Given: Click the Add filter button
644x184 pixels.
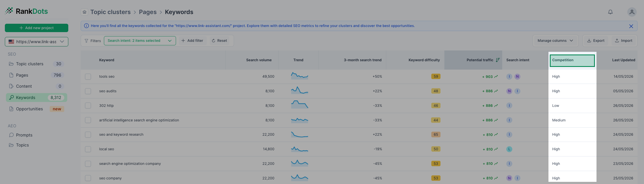Looking at the screenshot, I should 192,41.
